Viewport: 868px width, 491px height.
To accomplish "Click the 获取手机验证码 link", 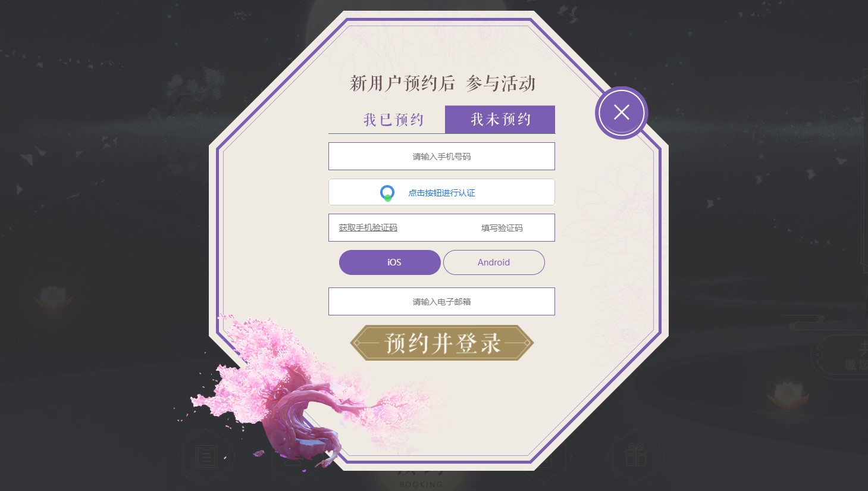I will point(368,228).
